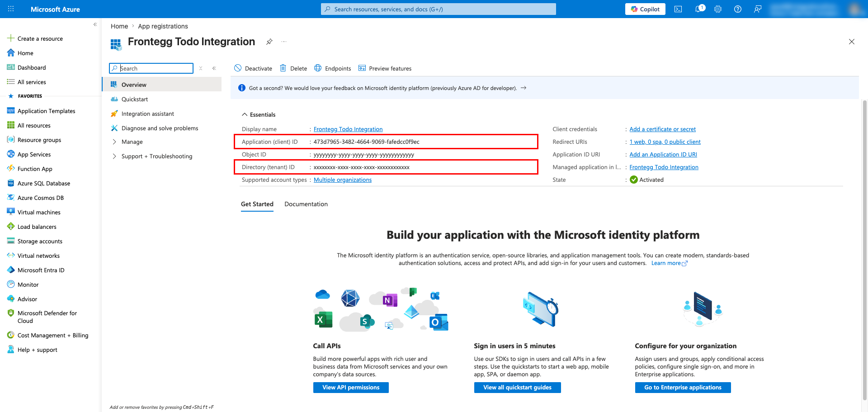This screenshot has height=412, width=868.
Task: Close the app registration blade
Action: pyautogui.click(x=852, y=42)
